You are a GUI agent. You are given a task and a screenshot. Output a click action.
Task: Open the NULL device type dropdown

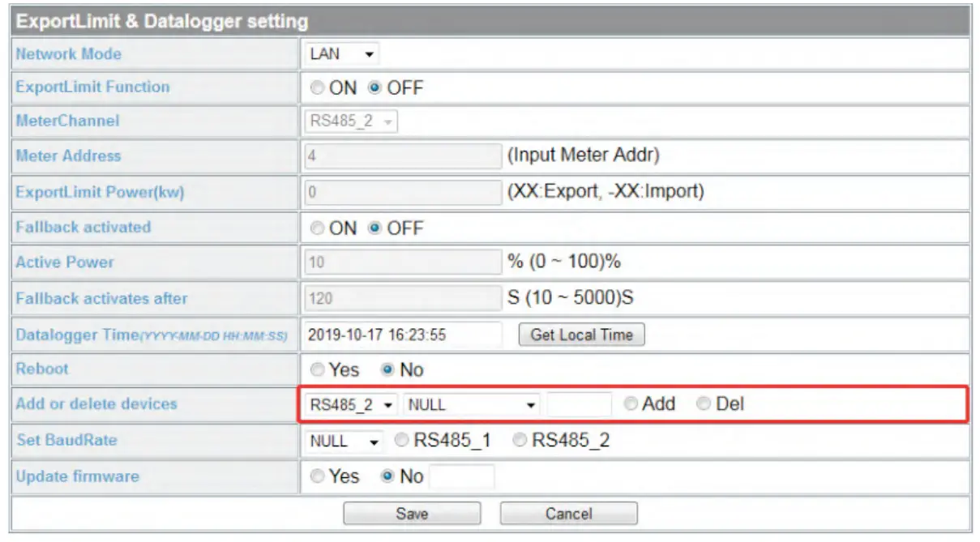(471, 404)
